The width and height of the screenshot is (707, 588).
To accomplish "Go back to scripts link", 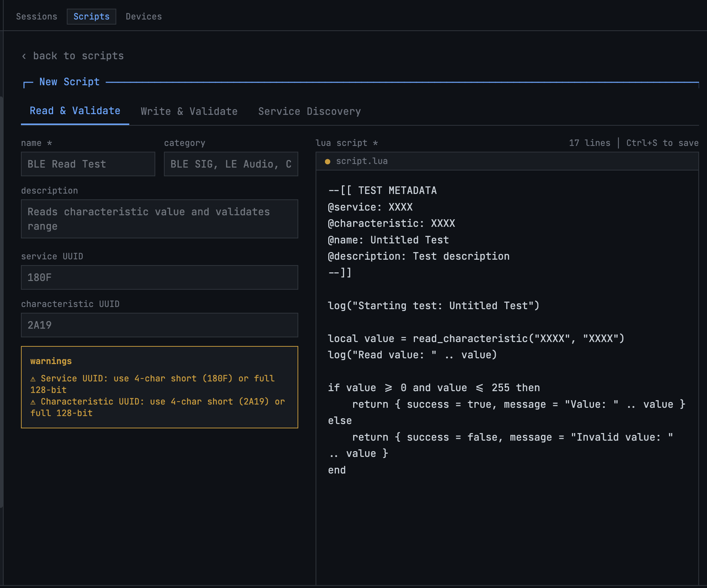I will [x=78, y=56].
